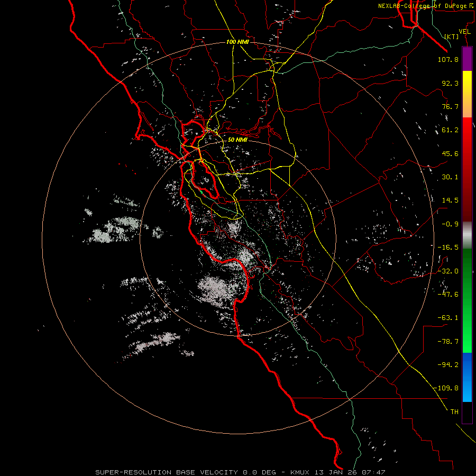Pick the yellow-orange segment of the velocity color bar

click(x=467, y=94)
